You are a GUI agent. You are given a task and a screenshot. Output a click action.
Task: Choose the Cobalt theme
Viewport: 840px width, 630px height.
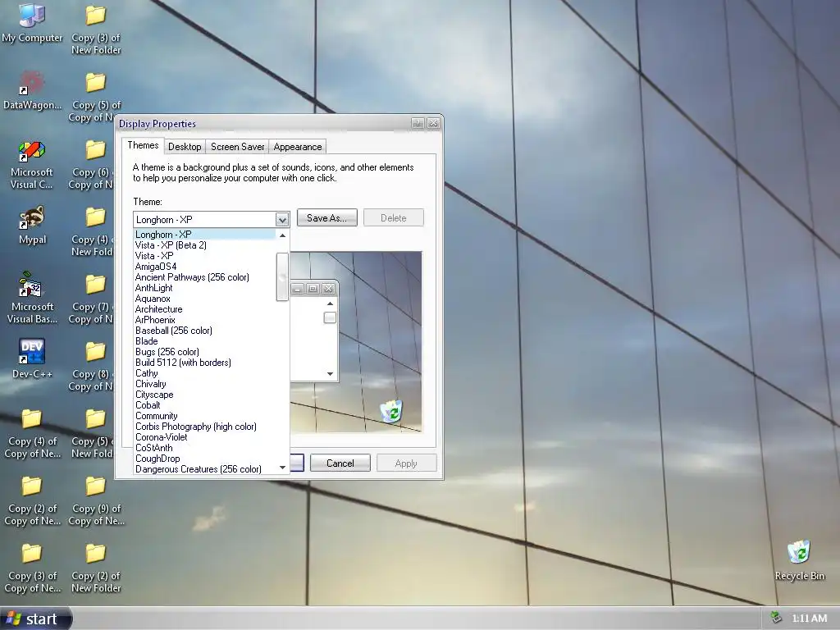coord(204,405)
